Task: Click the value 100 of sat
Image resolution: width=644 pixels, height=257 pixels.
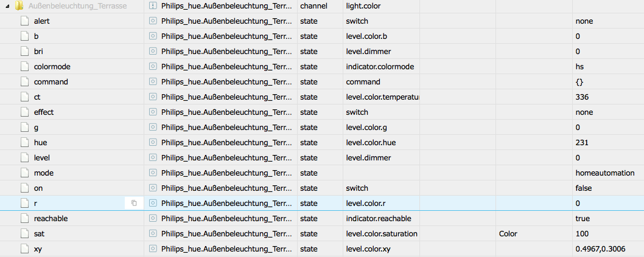Action: pos(582,234)
